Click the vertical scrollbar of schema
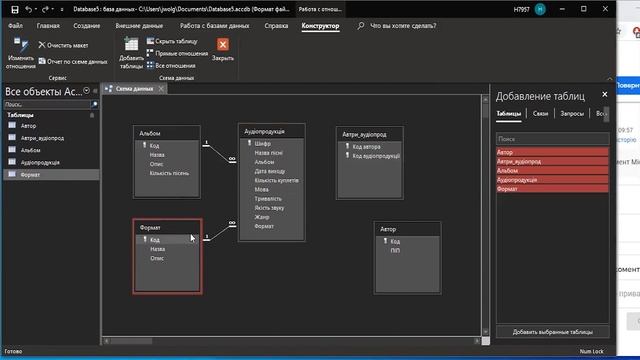 coord(485,215)
